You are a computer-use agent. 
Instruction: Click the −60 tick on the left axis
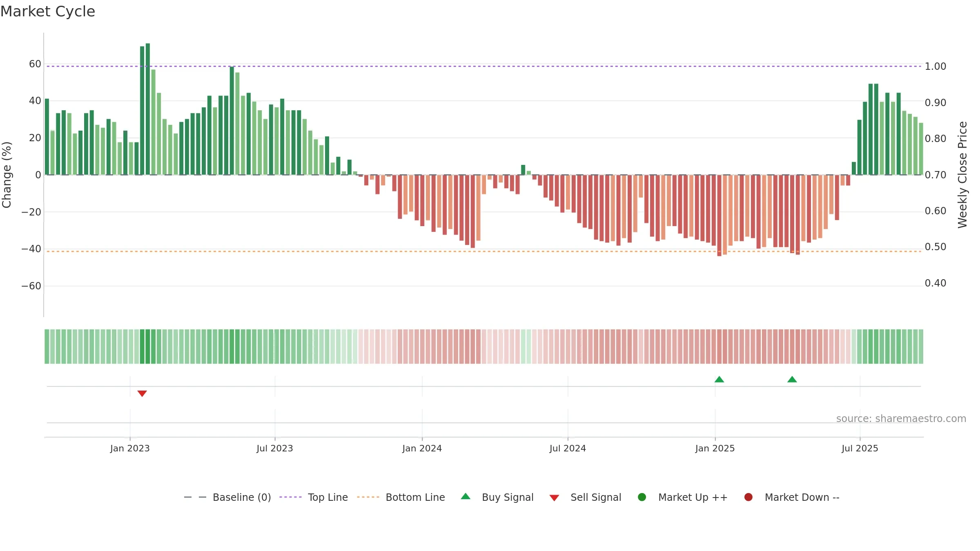31,286
